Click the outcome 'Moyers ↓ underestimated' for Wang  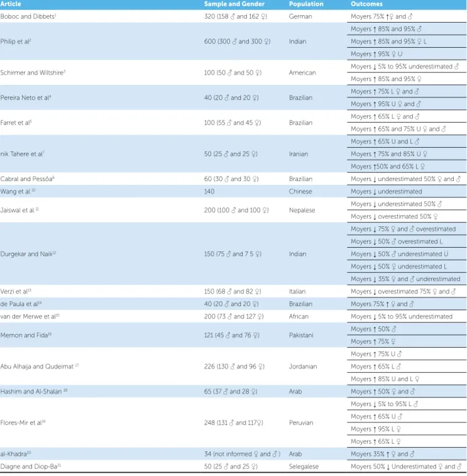click(387, 191)
